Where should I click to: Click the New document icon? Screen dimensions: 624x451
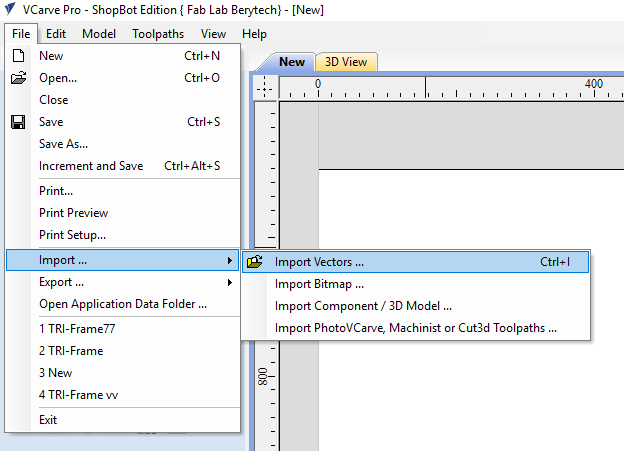[18, 56]
